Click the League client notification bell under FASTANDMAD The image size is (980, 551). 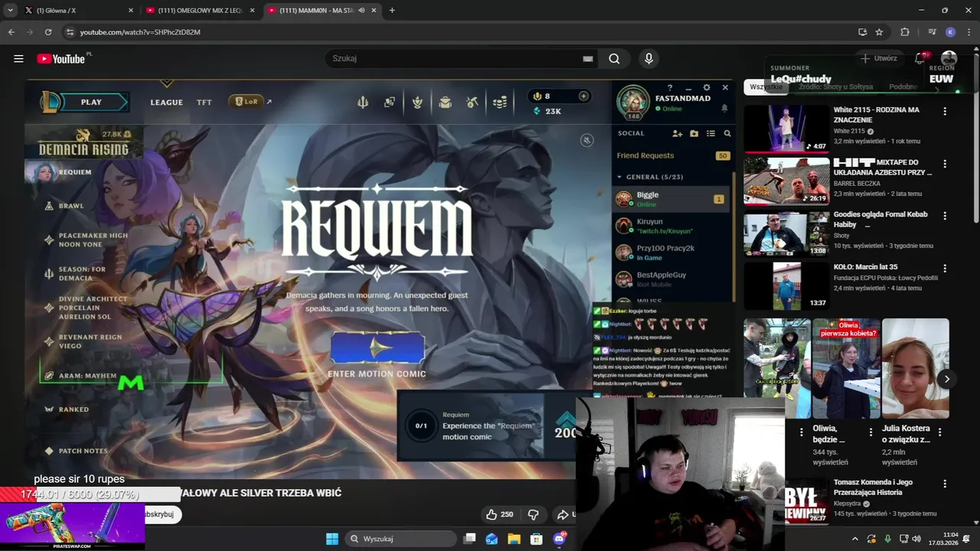click(x=724, y=109)
